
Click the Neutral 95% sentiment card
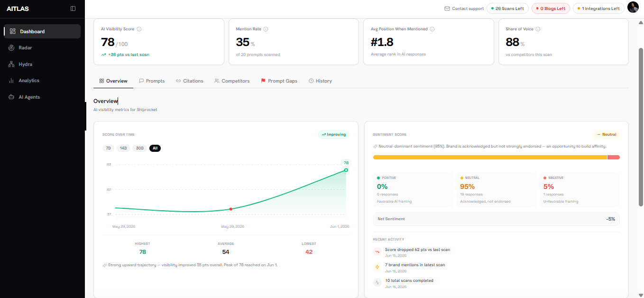click(x=496, y=189)
